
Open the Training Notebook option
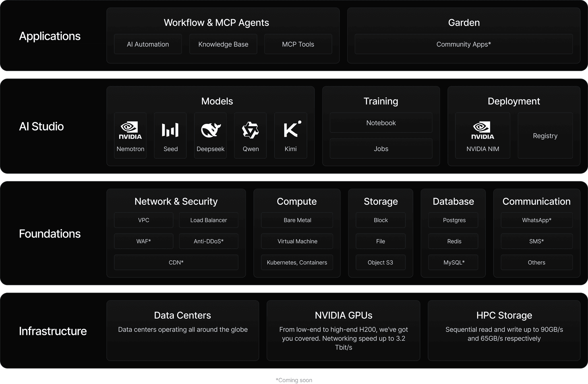[381, 123]
